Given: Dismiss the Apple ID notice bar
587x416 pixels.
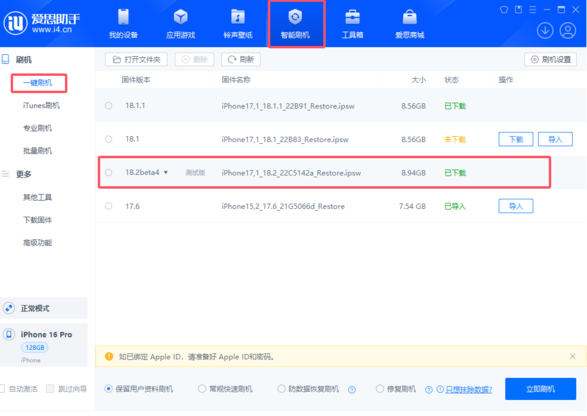Looking at the screenshot, I should pos(572,356).
